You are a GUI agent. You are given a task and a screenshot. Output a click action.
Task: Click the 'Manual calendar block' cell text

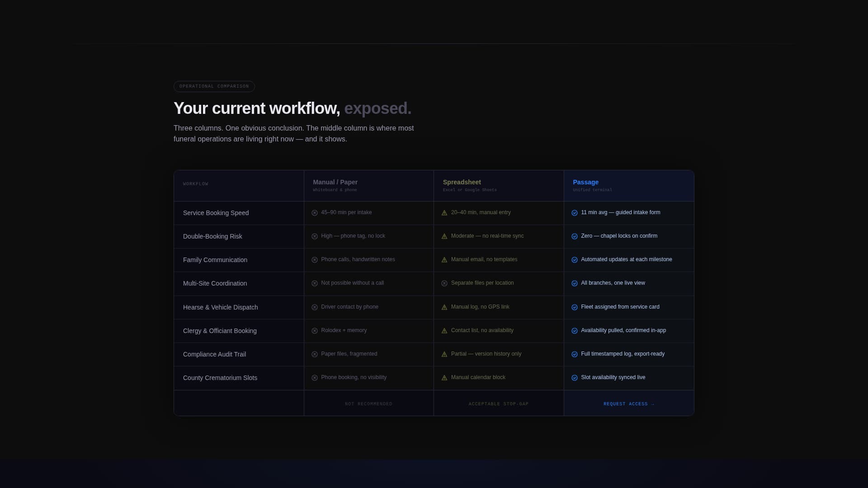478,377
